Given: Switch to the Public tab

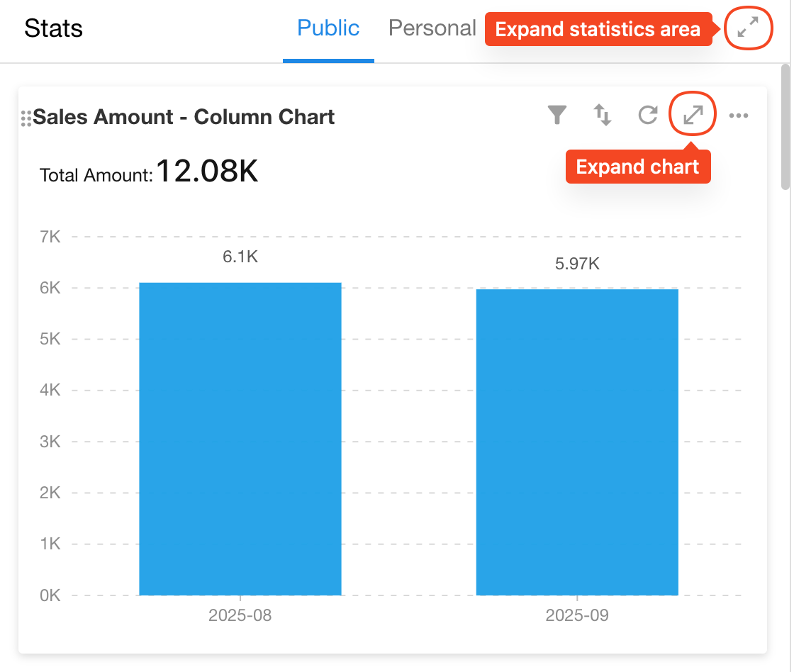Looking at the screenshot, I should (x=328, y=28).
